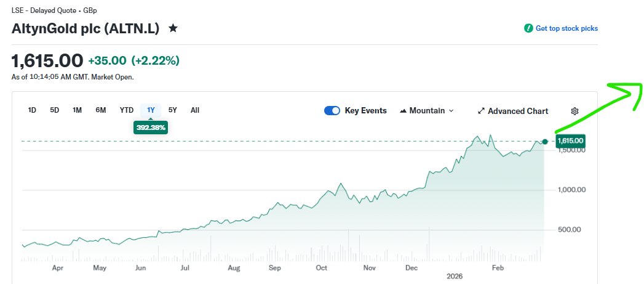Open the Mountain chart type dropdown

tap(426, 111)
